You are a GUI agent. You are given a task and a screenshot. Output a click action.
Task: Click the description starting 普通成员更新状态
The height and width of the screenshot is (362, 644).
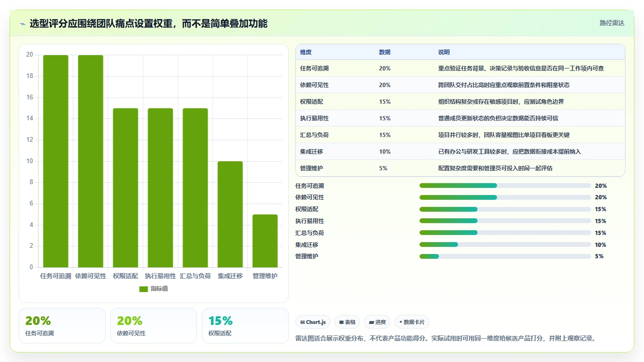pos(498,118)
